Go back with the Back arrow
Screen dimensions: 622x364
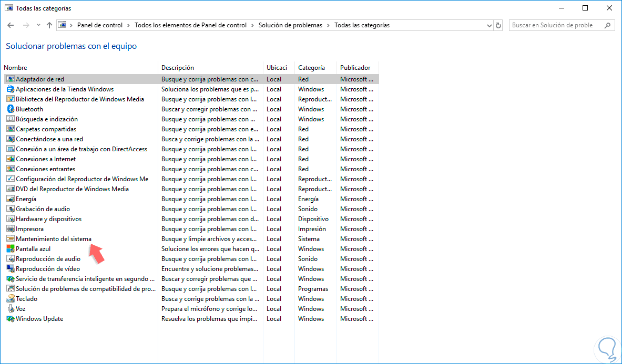point(11,25)
